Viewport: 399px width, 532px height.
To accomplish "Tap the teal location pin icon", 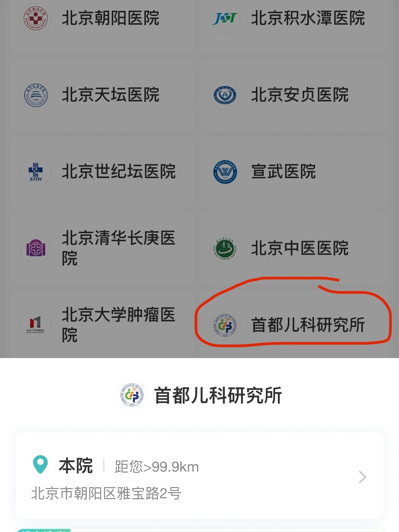I will tap(40, 464).
